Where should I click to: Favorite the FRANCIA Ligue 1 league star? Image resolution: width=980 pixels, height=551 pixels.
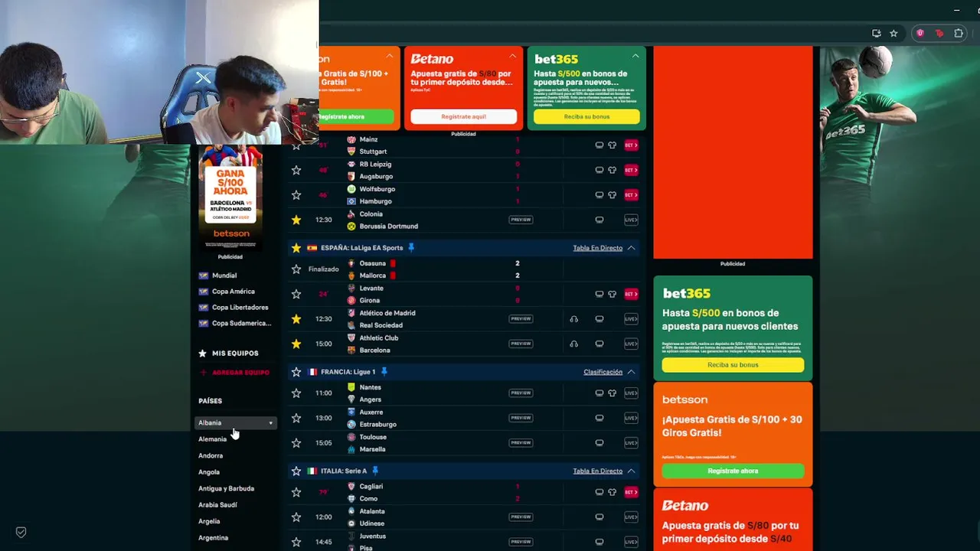(296, 372)
